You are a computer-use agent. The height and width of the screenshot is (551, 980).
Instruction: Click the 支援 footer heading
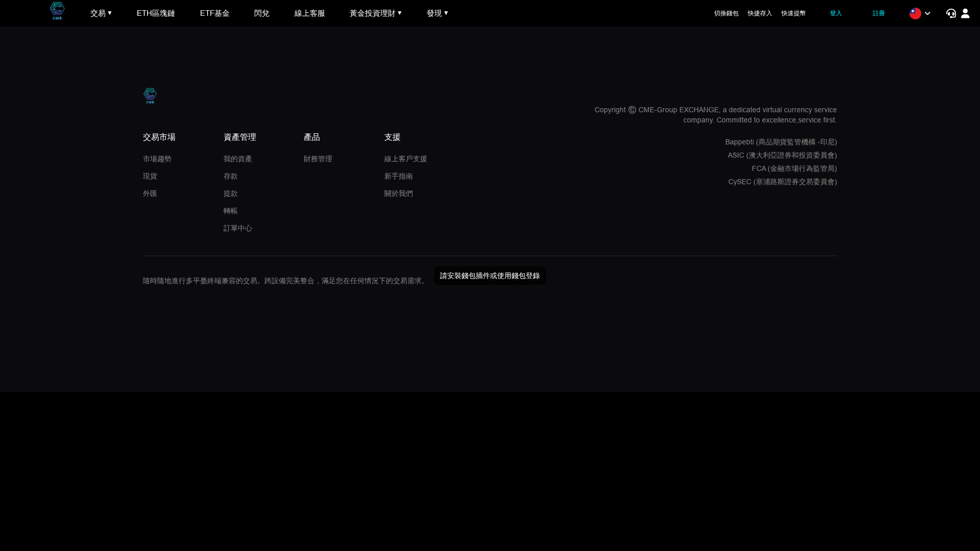tap(393, 137)
